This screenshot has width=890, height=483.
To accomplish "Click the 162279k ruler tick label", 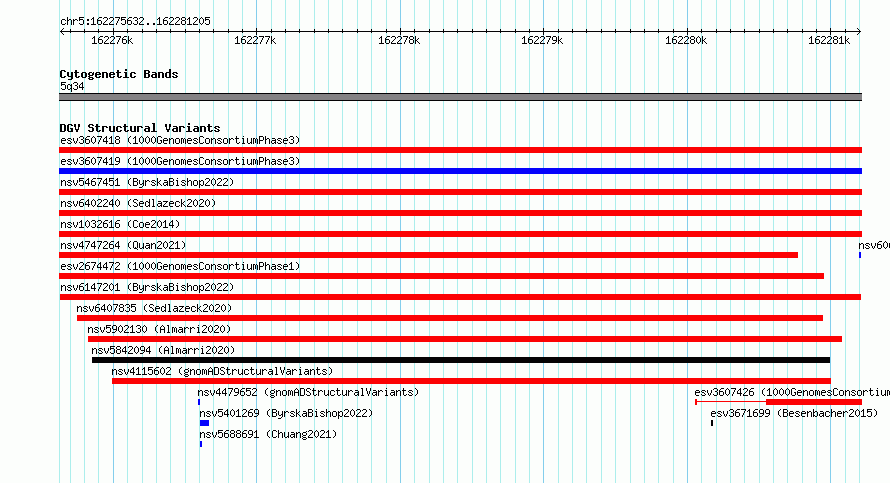I will pos(542,40).
